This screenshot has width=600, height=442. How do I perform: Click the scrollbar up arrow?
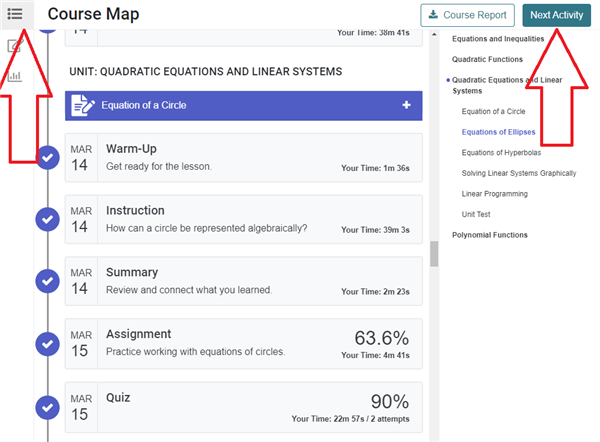pos(434,35)
